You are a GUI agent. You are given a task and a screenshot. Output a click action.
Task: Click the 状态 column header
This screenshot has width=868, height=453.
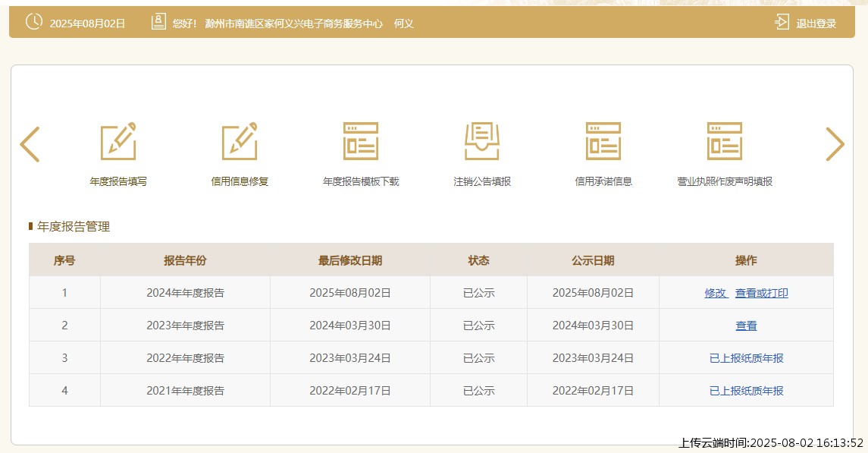[x=478, y=260]
